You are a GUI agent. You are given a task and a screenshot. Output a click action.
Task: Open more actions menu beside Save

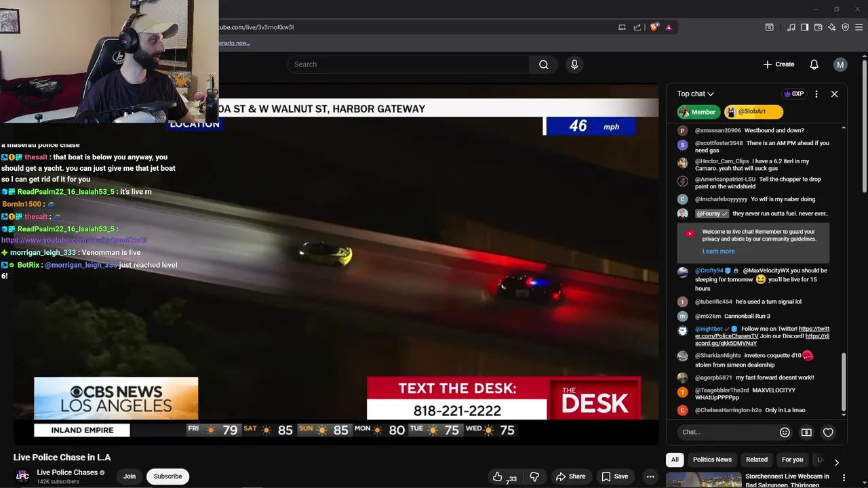click(650, 476)
